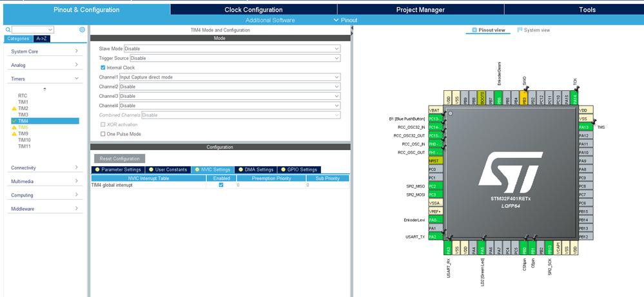Select the PC3 SPI2_MOSI pin
This screenshot has width=644, height=297.
[436, 195]
